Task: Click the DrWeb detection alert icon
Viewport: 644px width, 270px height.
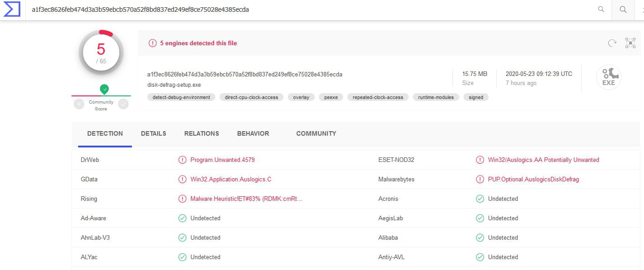Action: point(182,160)
